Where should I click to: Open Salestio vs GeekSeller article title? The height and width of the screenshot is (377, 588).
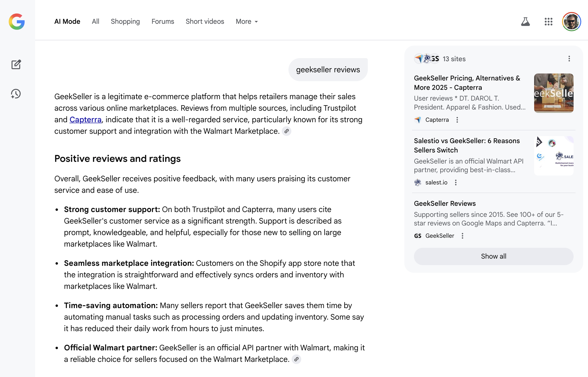coord(466,146)
